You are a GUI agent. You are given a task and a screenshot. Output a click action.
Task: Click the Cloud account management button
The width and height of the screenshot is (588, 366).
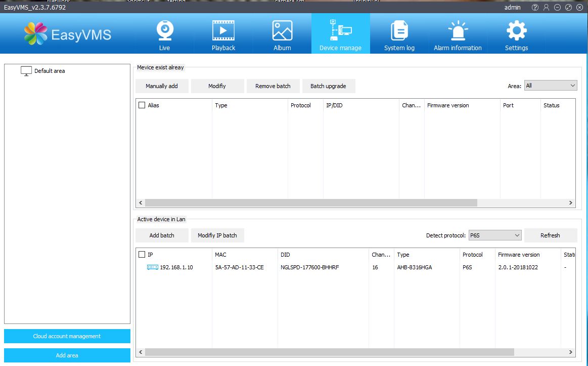(67, 336)
